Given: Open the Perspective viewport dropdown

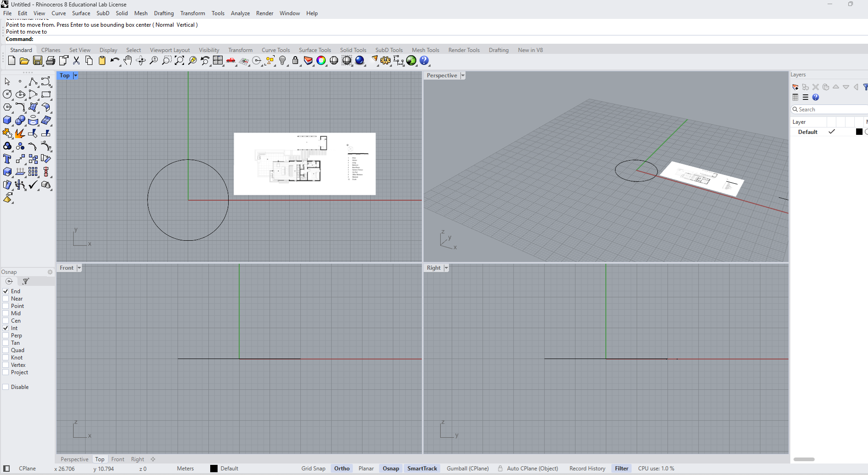Looking at the screenshot, I should [463, 75].
